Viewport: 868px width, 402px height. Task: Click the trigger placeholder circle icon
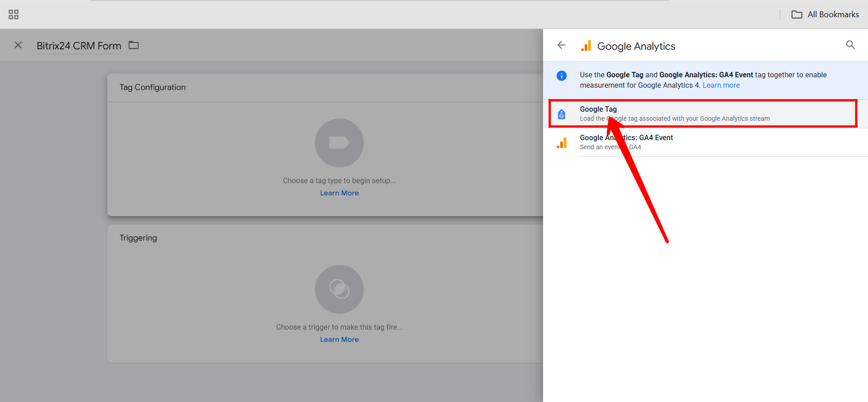(x=339, y=289)
